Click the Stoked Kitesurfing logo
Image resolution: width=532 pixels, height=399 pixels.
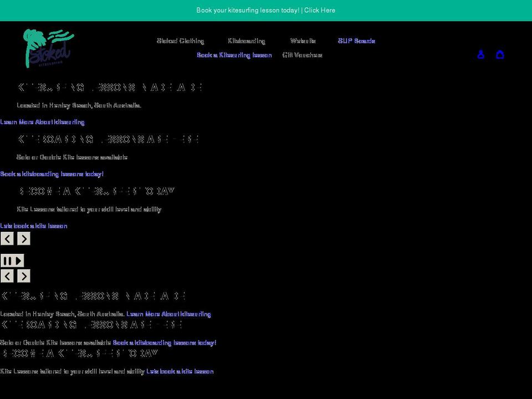pos(49,48)
